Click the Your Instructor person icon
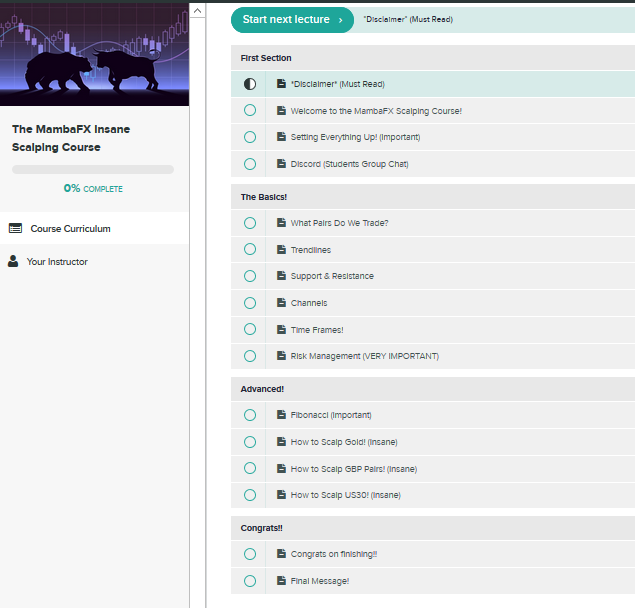 point(13,262)
